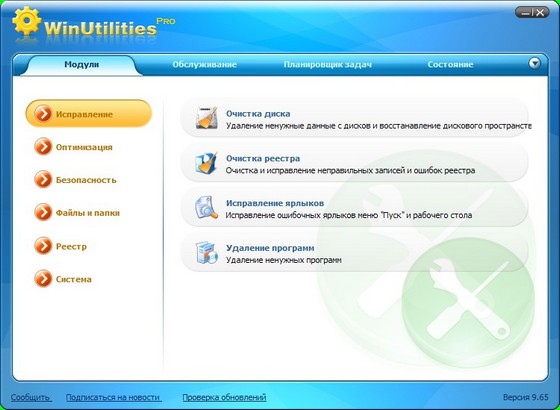This screenshot has width=560, height=410.
Task: Click the arrow icon next to Реестр
Action: point(43,246)
